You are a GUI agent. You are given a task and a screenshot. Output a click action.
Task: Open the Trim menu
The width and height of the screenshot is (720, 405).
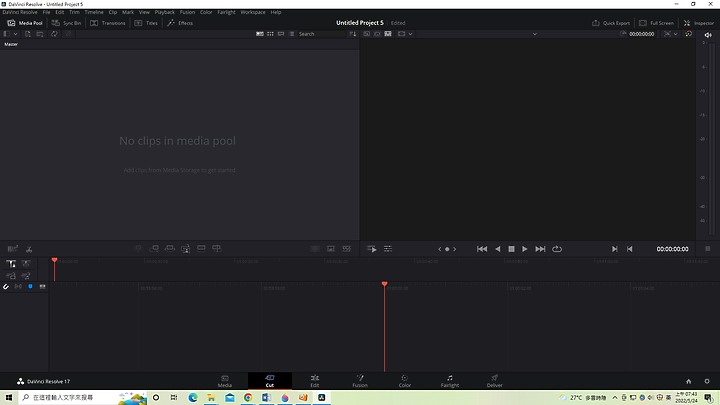(x=74, y=12)
